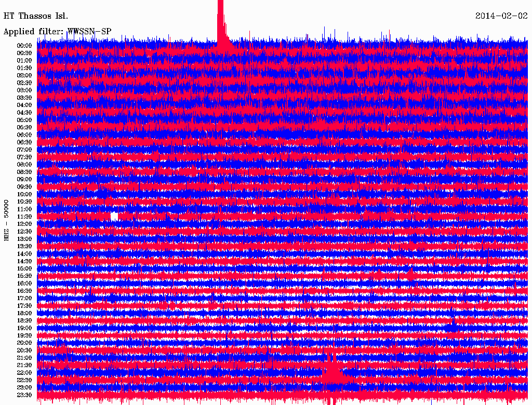This screenshot has height=405, width=532.
Task: Select the 21:30 time label
Action: (24, 365)
